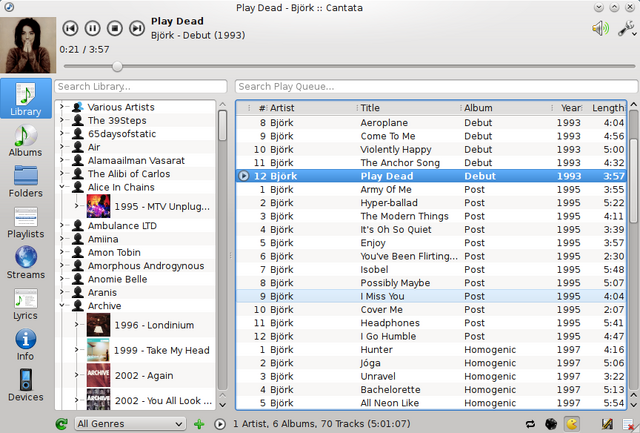
Task: Click the Cantata icon in title bar
Action: (8, 7)
